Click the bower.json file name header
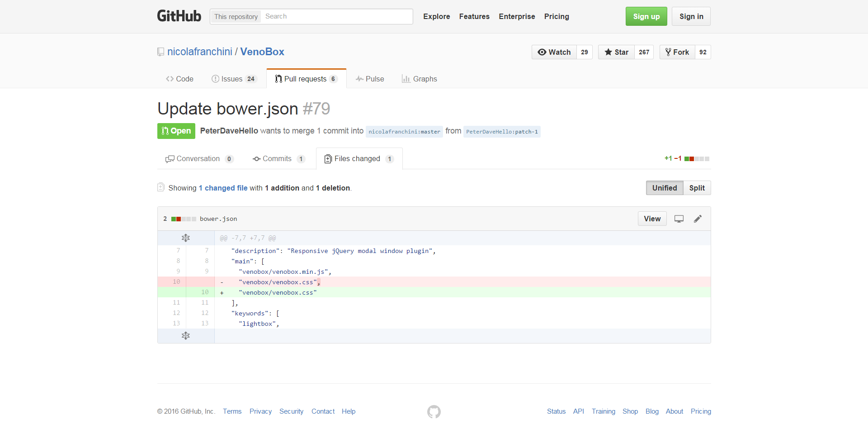 point(218,219)
